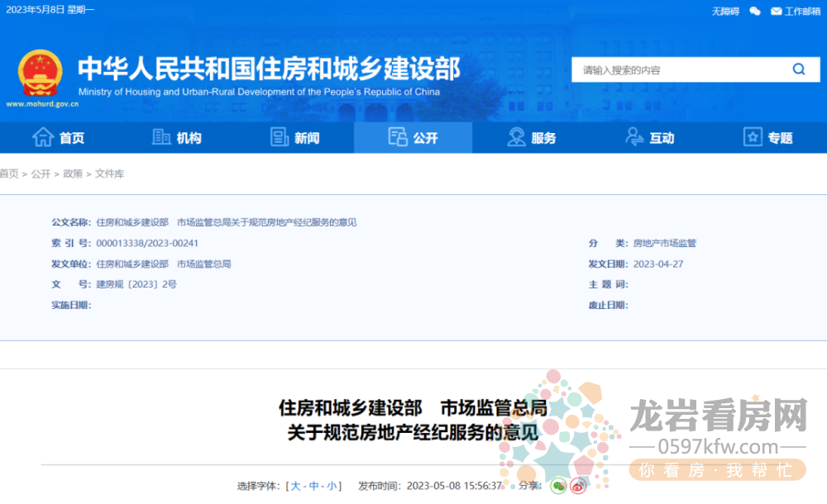Open the 互动 nav menu

pos(649,138)
